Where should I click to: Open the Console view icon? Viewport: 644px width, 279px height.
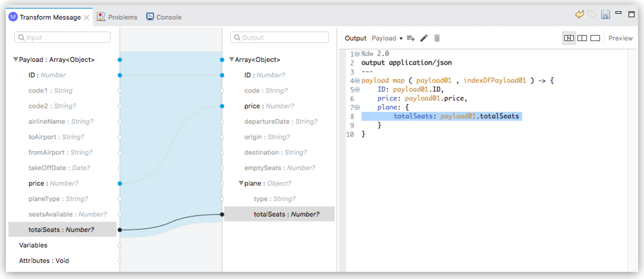click(150, 17)
